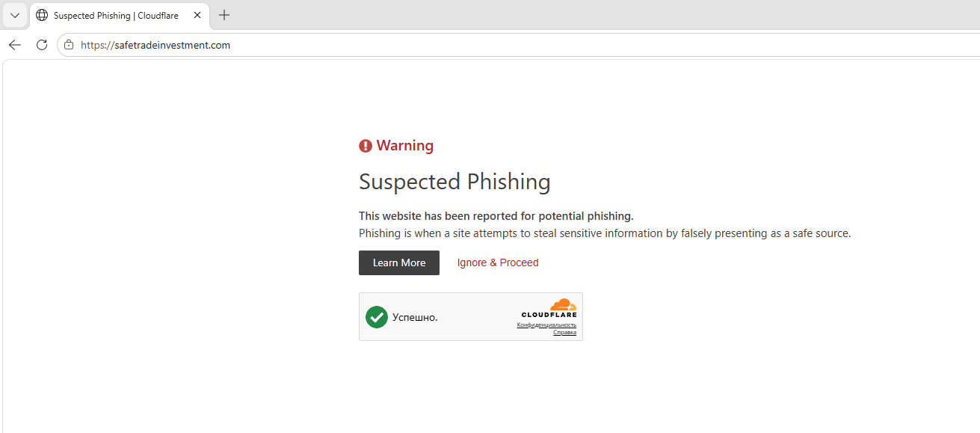Screen dimensions: 980x433
Task: Open a new tab with plus icon
Action: click(x=224, y=15)
